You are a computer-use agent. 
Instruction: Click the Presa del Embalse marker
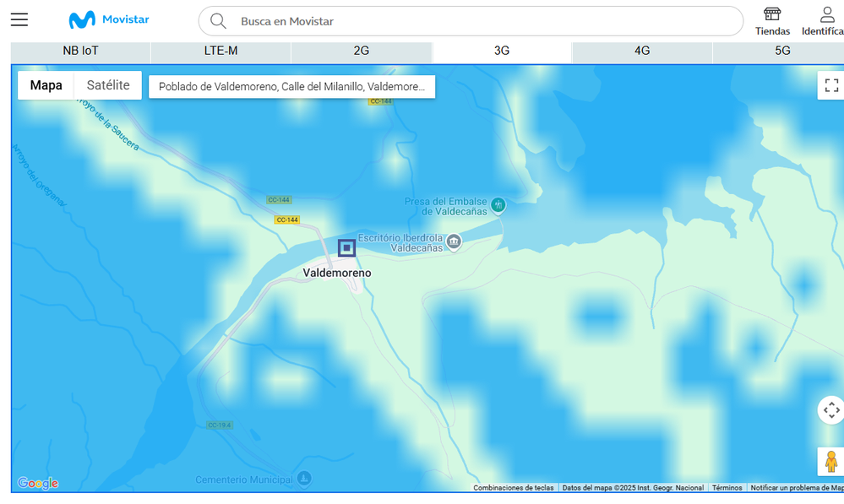click(x=498, y=204)
